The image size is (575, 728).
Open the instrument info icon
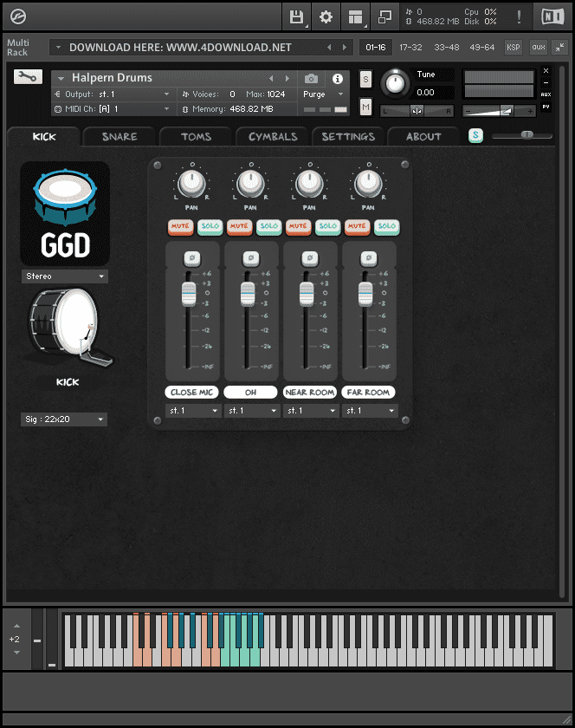[x=338, y=79]
